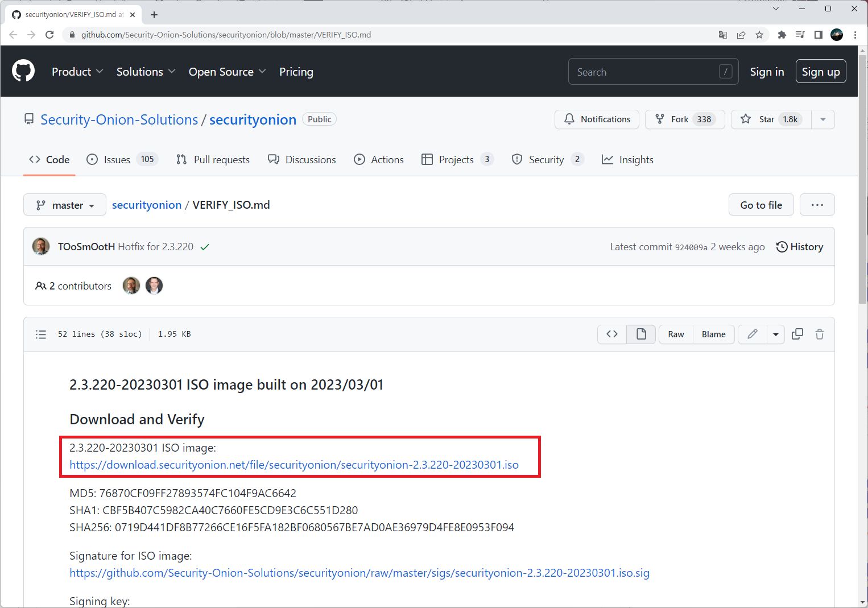Click the GitHub Octocat logo
The image size is (868, 608).
click(23, 71)
